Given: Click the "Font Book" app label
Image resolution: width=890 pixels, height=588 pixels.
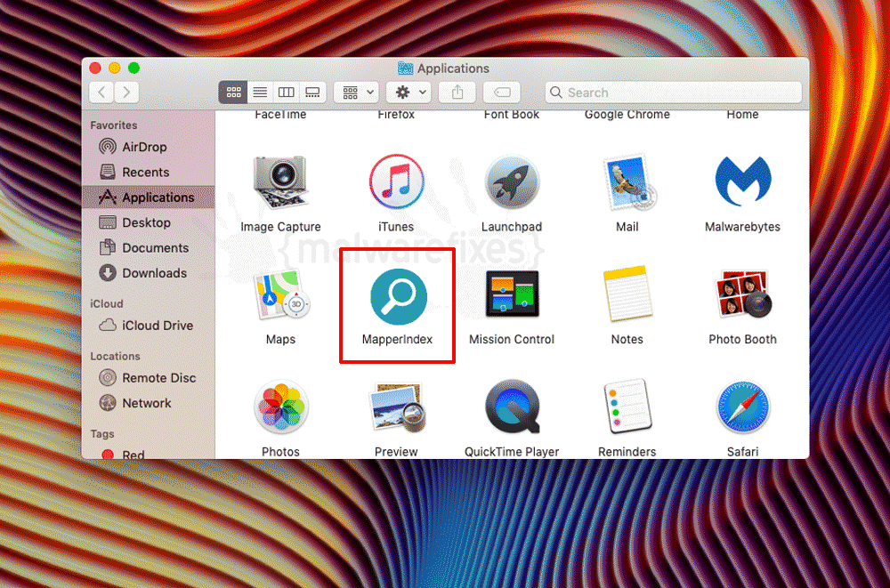Looking at the screenshot, I should (512, 114).
